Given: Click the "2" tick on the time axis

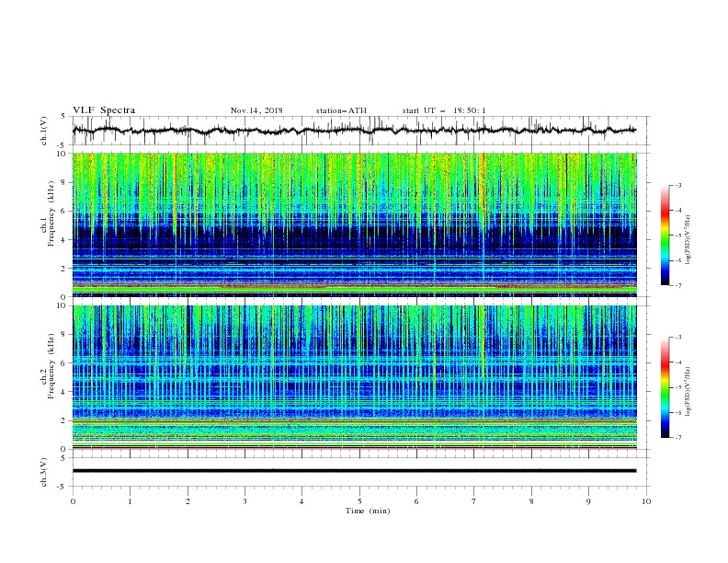Looking at the screenshot, I should 188,501.
